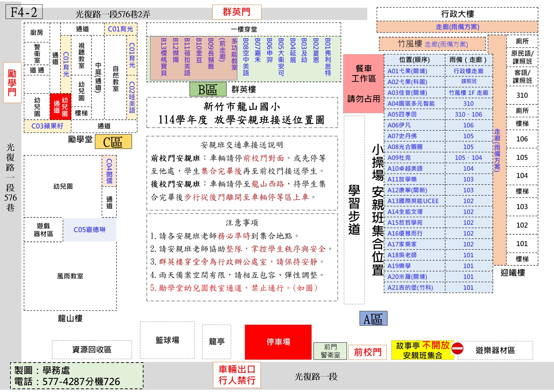Click the 勵學門 gate label

[12, 83]
